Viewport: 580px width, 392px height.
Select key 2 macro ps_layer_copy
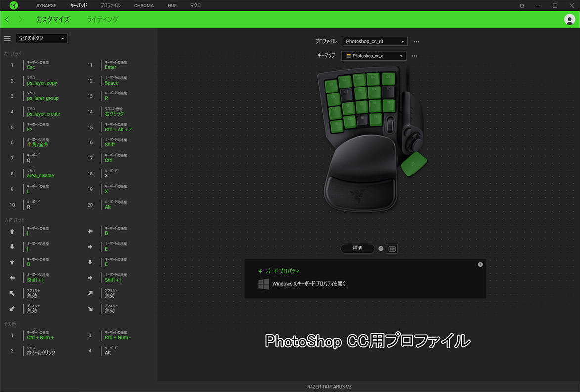[x=42, y=83]
